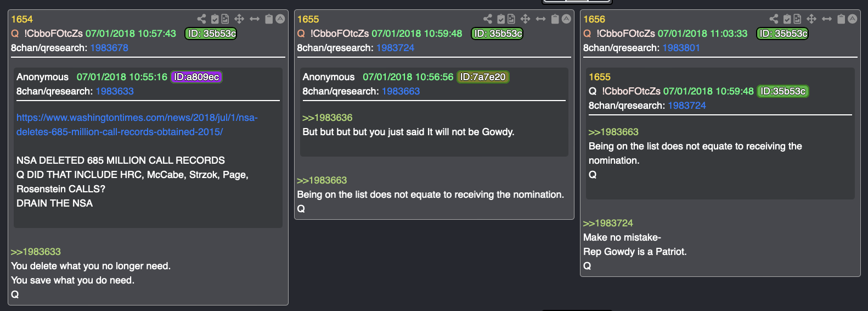Click the plain clipboard icon on post 1655
Screen dimensions: 868x311
555,19
